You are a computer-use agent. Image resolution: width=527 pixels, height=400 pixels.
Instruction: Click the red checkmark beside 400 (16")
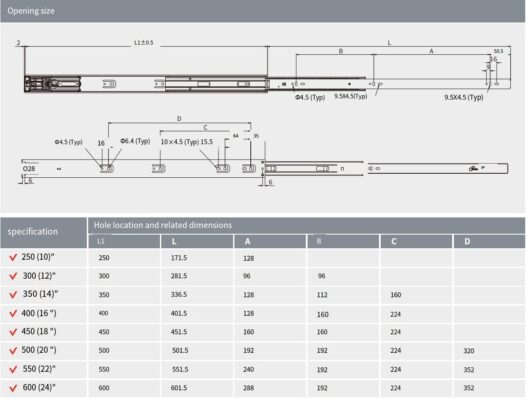[13, 313]
